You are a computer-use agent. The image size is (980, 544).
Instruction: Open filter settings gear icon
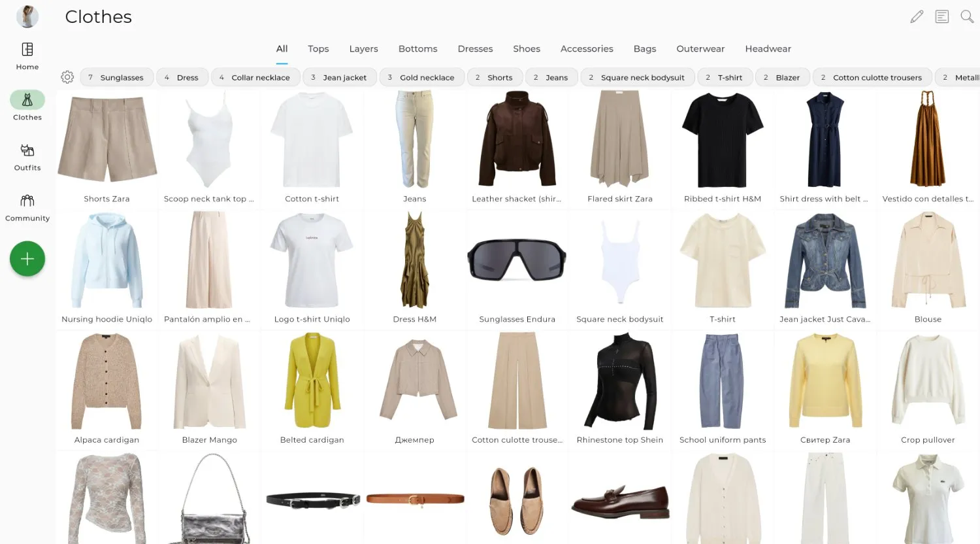[x=67, y=77]
